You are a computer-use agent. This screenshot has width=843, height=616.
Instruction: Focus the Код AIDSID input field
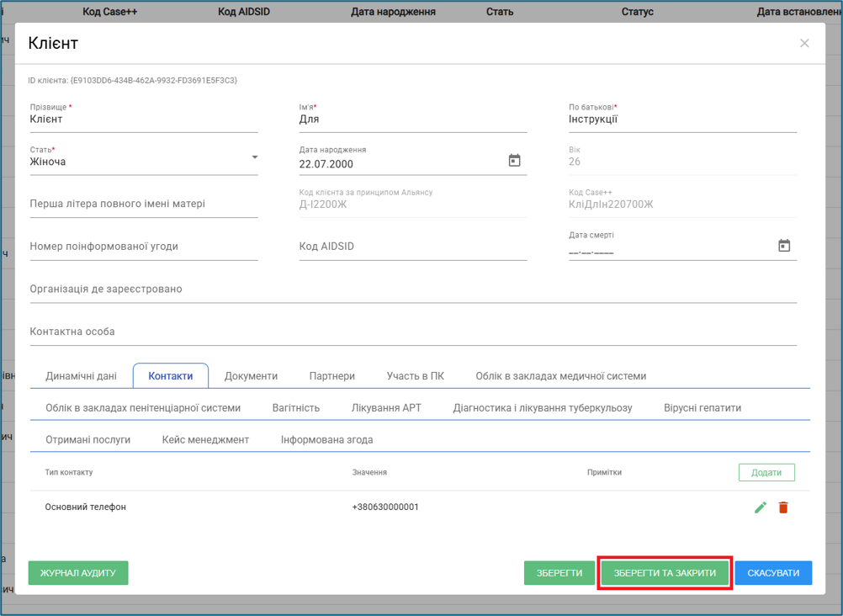click(413, 247)
